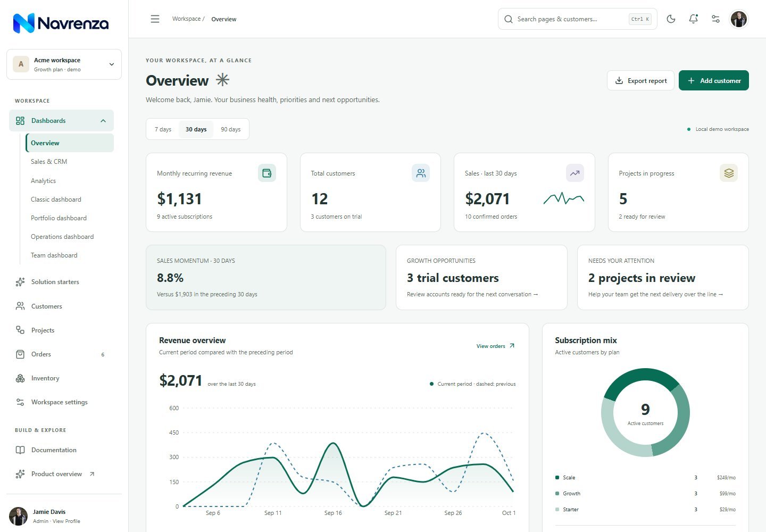Viewport: 766px width, 532px height.
Task: Click Add customer button
Action: click(x=713, y=80)
